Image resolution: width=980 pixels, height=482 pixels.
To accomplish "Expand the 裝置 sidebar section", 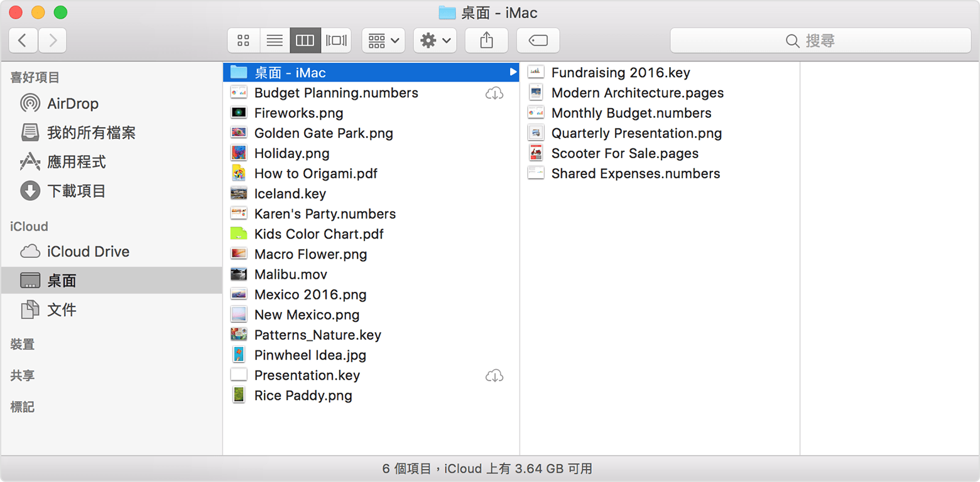I will (x=23, y=344).
